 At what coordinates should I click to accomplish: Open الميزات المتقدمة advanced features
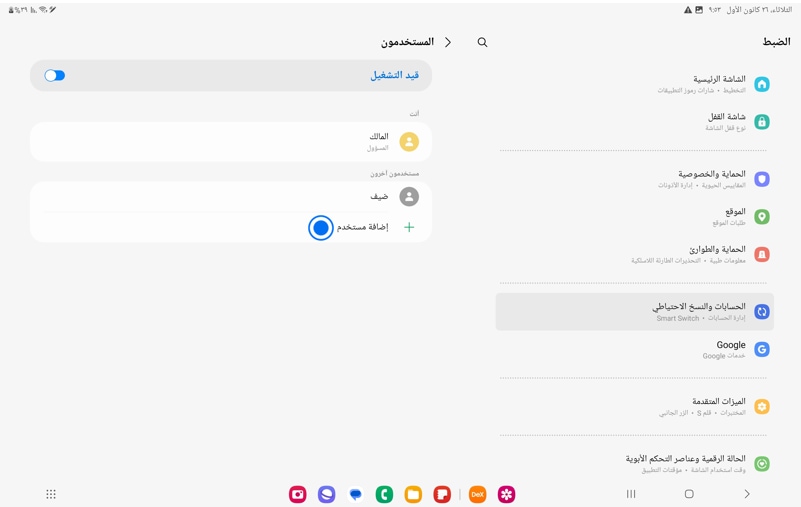click(x=634, y=407)
